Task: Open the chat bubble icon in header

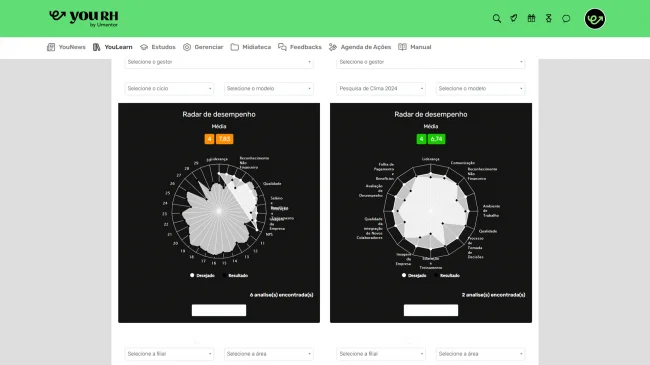Action: 566,19
